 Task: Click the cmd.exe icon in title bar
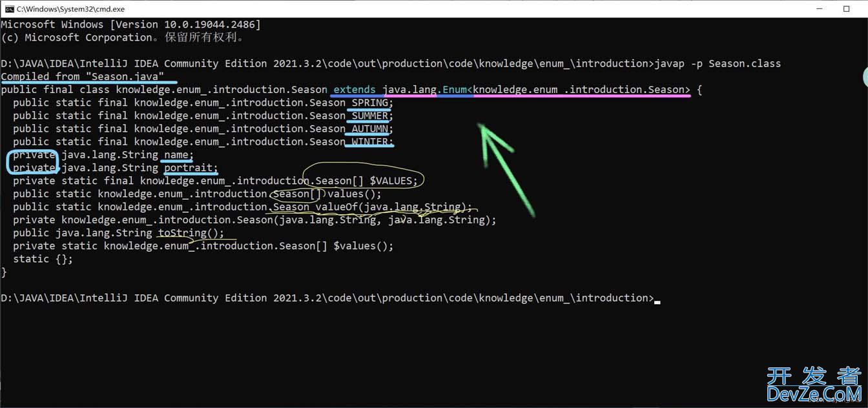pyautogui.click(x=9, y=9)
